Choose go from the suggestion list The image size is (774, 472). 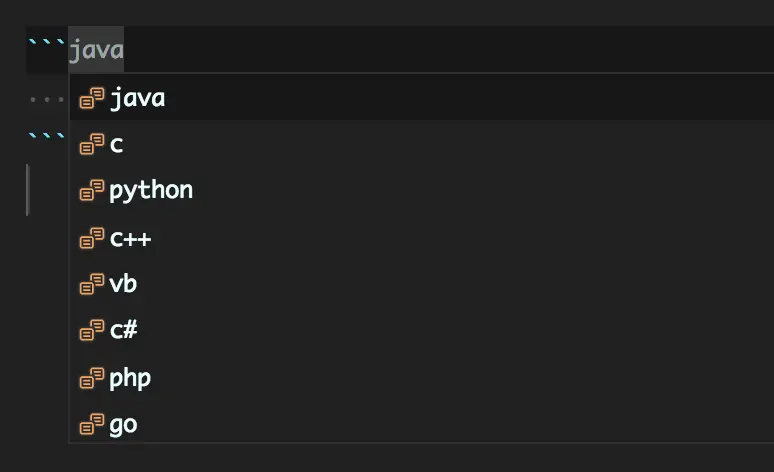(422, 424)
